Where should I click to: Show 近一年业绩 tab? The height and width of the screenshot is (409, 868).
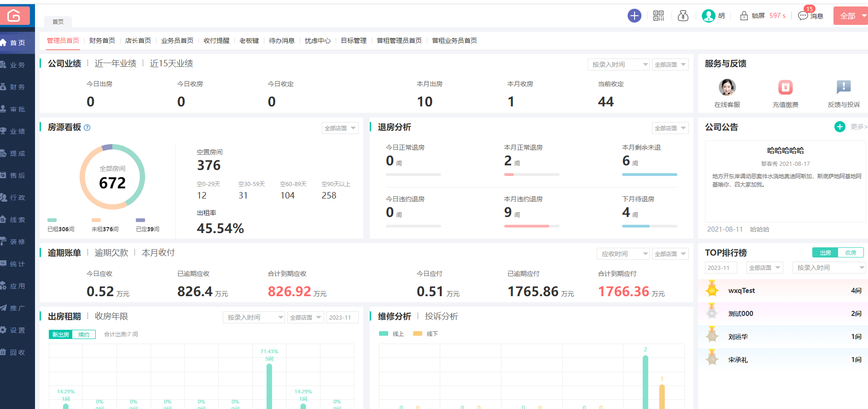tap(116, 64)
